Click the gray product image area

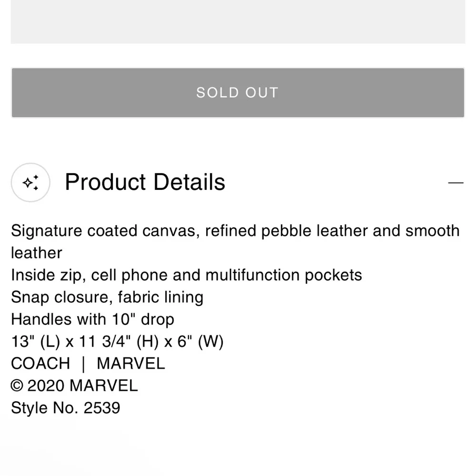pos(238,21)
